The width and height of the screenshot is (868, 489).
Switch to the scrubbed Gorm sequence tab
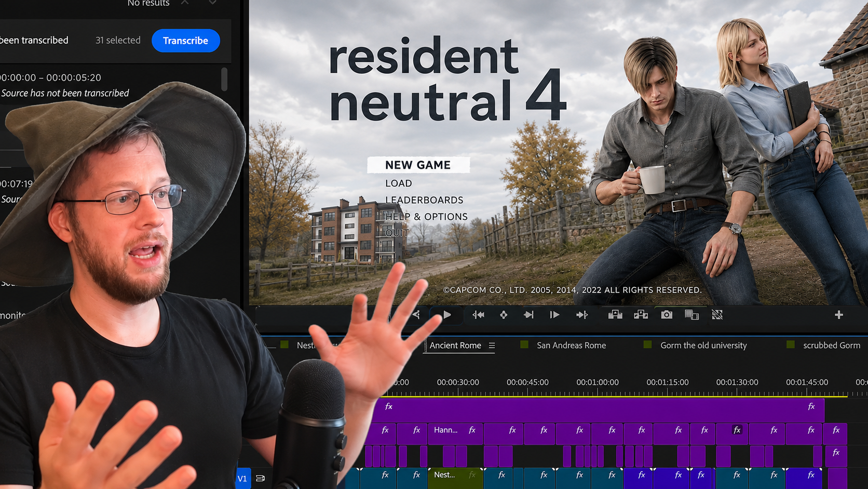pyautogui.click(x=831, y=345)
